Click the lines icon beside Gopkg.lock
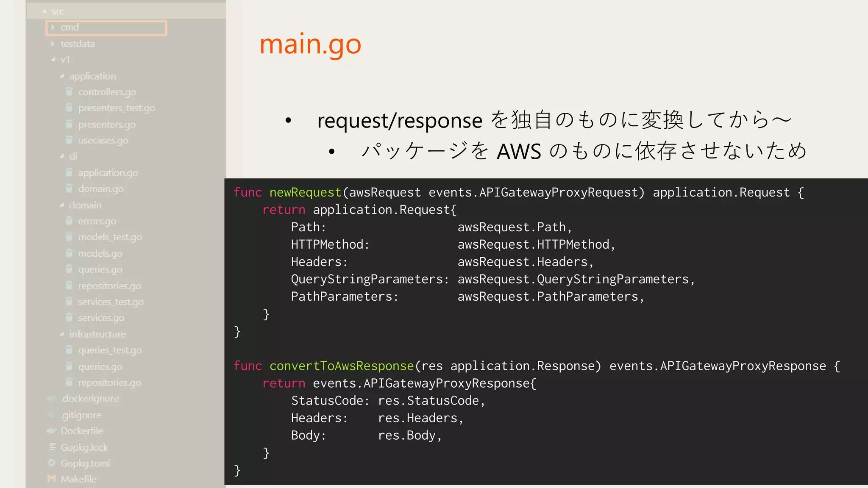This screenshot has height=488, width=868. coord(53,447)
